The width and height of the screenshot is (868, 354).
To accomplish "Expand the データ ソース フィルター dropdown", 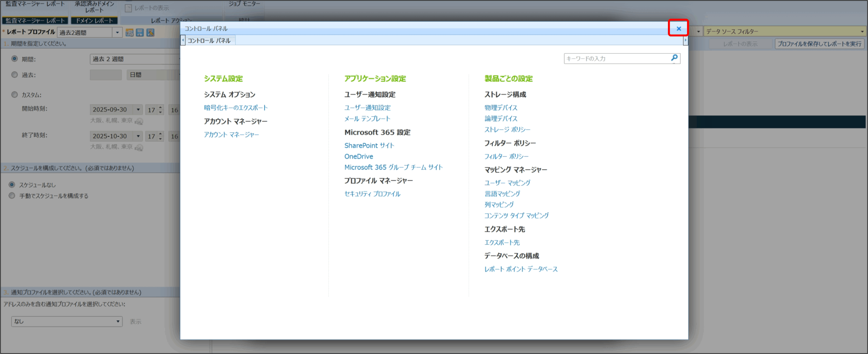I will tap(862, 32).
